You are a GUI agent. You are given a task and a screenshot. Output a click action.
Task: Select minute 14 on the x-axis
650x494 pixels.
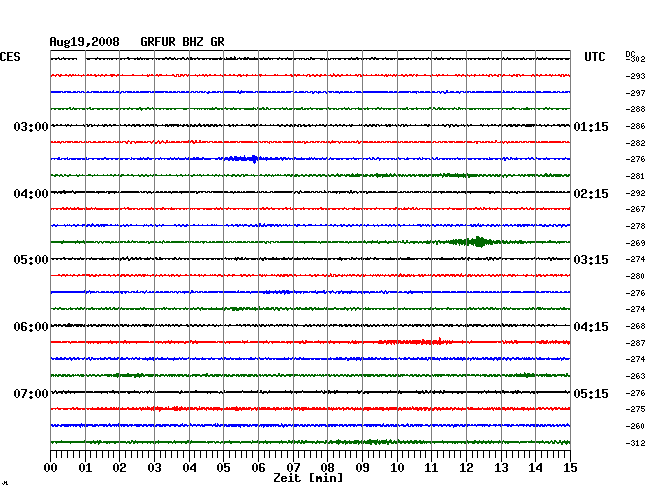[x=536, y=467]
